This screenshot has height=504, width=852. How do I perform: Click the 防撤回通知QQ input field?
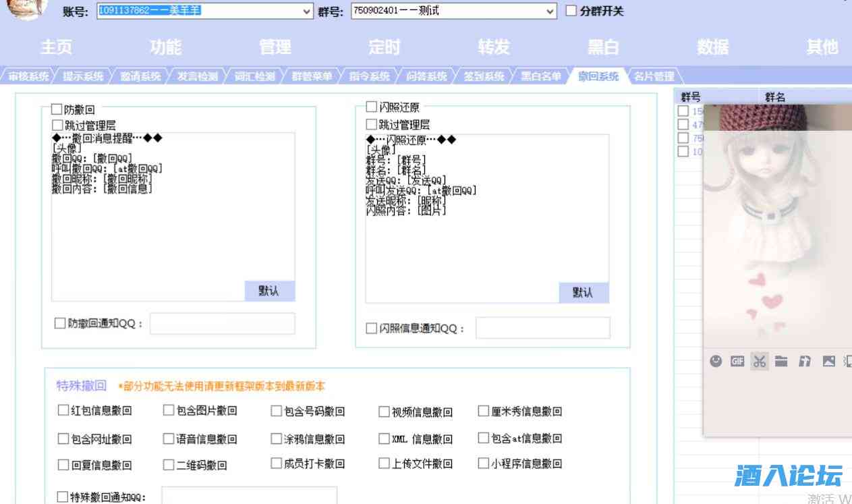pyautogui.click(x=222, y=324)
